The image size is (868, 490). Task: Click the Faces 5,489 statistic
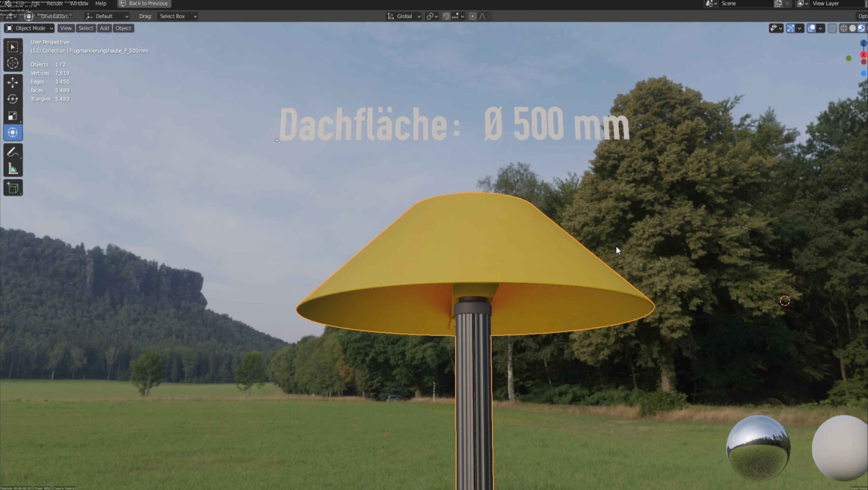(x=50, y=90)
